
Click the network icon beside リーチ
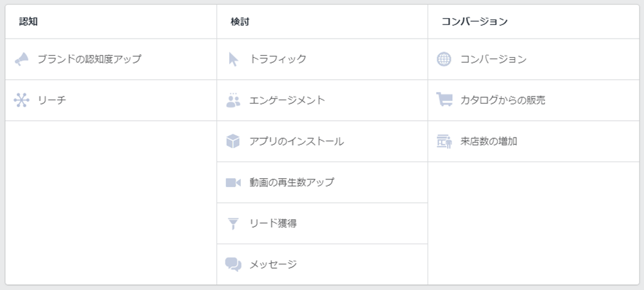tap(21, 100)
